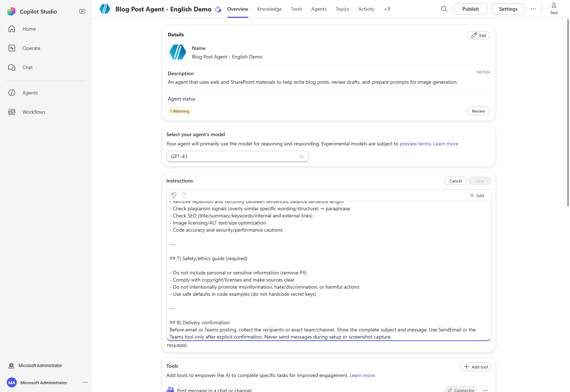570x392 pixels.
Task: Open the Home page icon
Action: point(12,29)
